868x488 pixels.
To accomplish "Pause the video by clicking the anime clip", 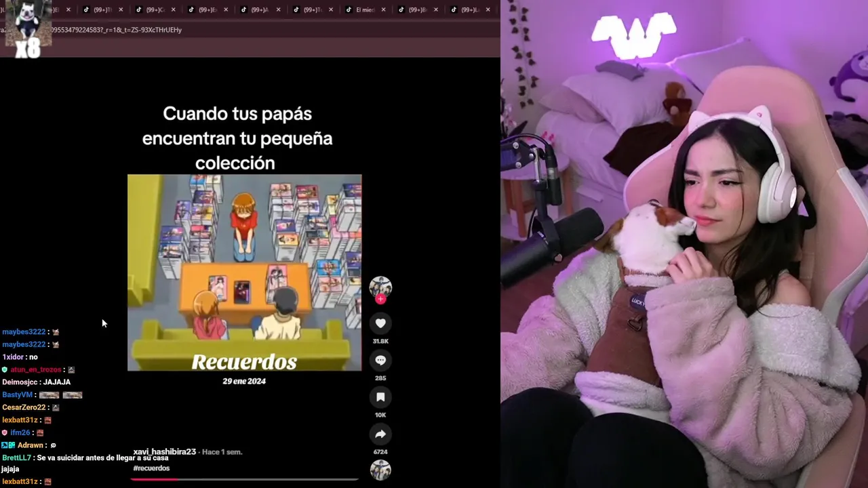I will [245, 272].
